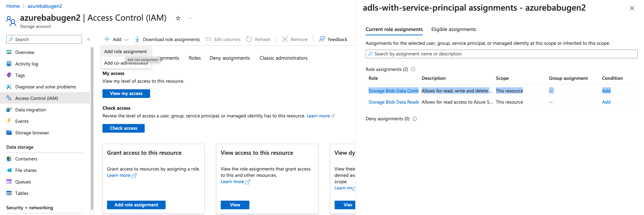Click the File shares icon
Image resolution: width=644 pixels, height=215 pixels.
9,170
